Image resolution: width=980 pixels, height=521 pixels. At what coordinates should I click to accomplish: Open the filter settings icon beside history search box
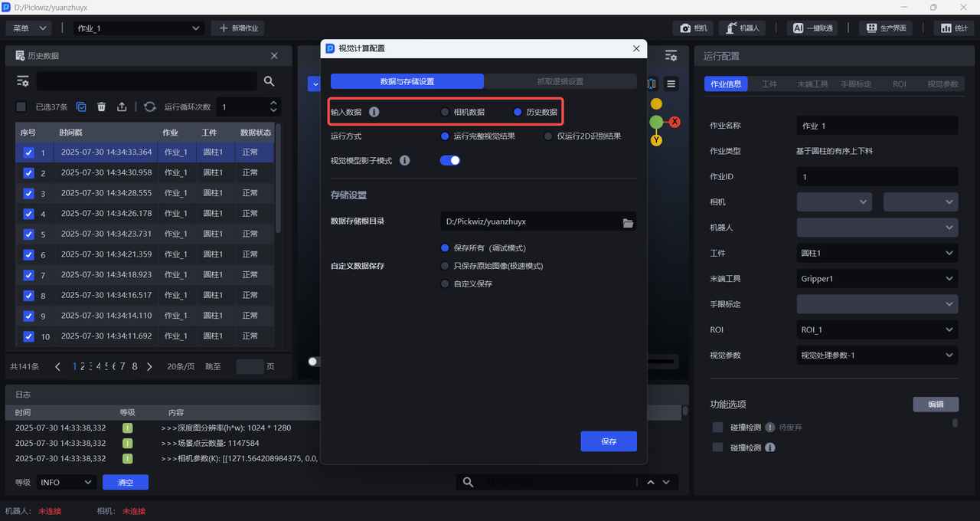(23, 81)
